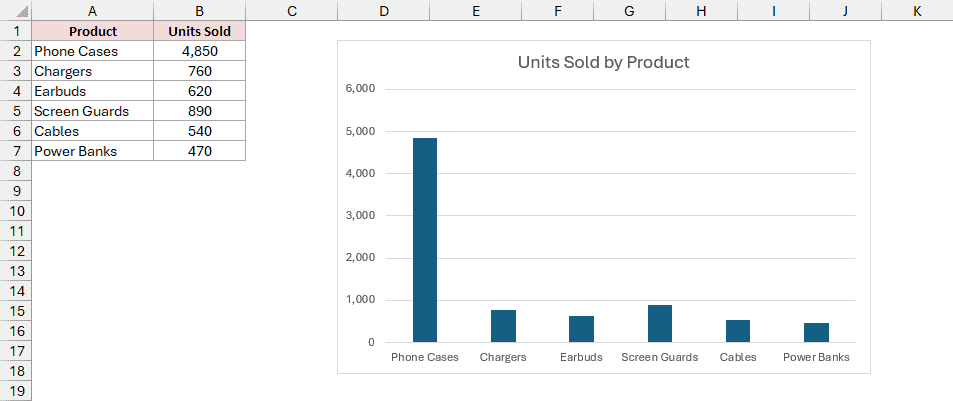Click the Power Banks bar in the chart
The height and width of the screenshot is (401, 953).
tap(816, 332)
